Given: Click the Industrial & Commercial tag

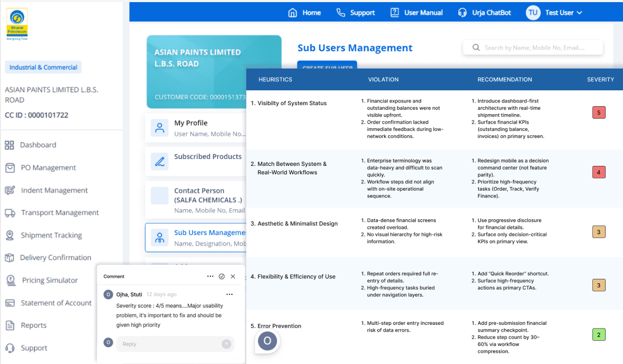Looking at the screenshot, I should (x=43, y=67).
